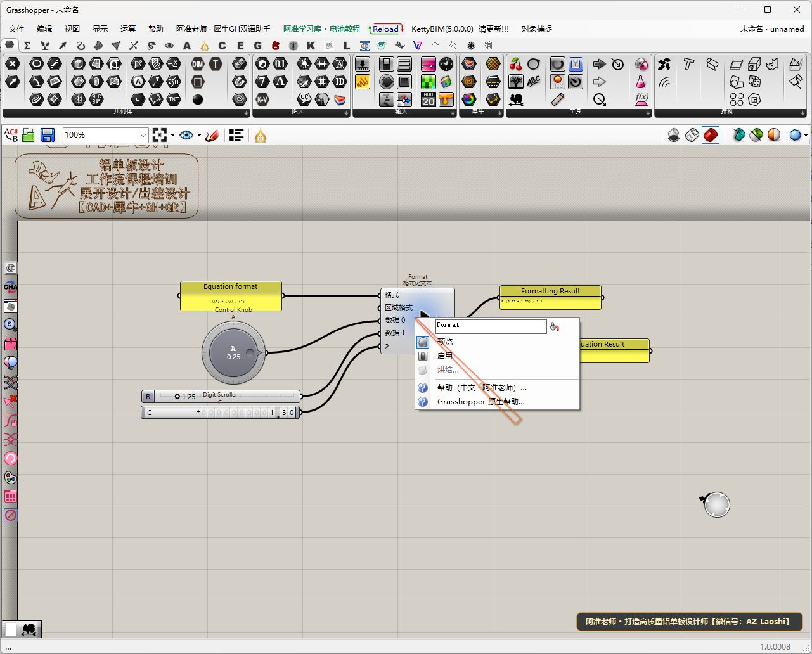Switch to wireframe preview mode button
The image size is (812, 654).
[692, 135]
